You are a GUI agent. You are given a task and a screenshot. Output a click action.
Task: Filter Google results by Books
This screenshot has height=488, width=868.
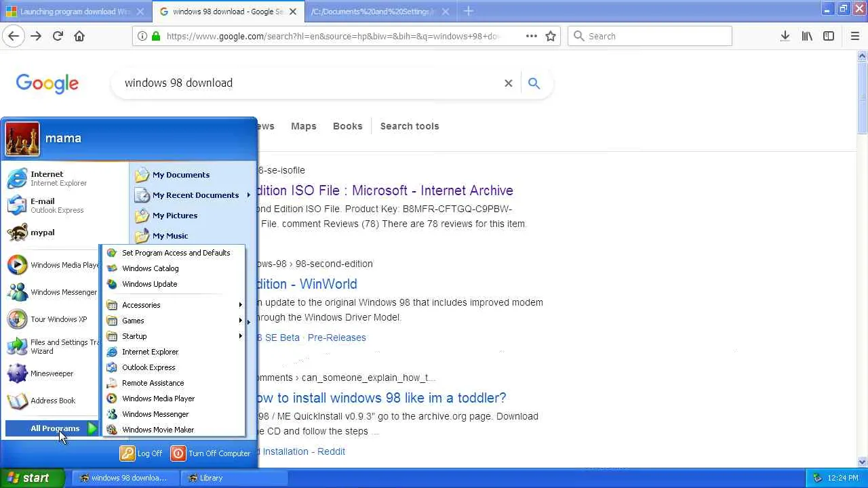(x=348, y=126)
